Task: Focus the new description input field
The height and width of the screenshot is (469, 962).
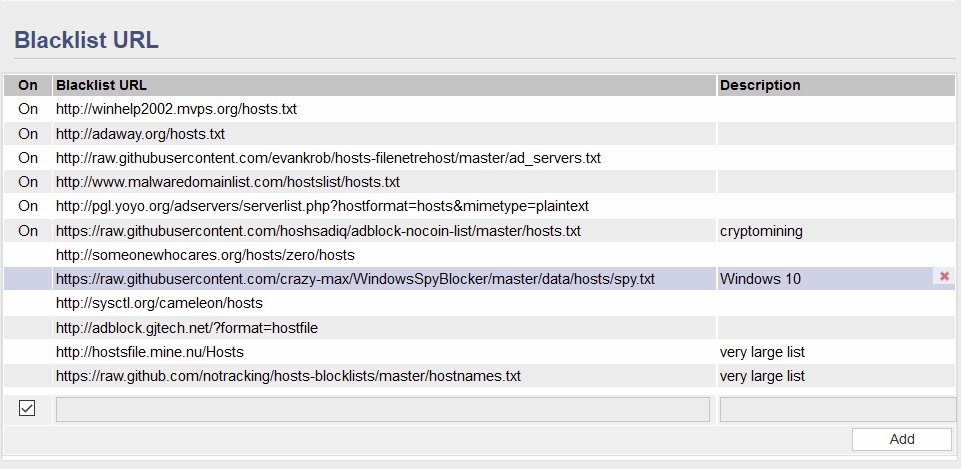Action: pyautogui.click(x=837, y=409)
